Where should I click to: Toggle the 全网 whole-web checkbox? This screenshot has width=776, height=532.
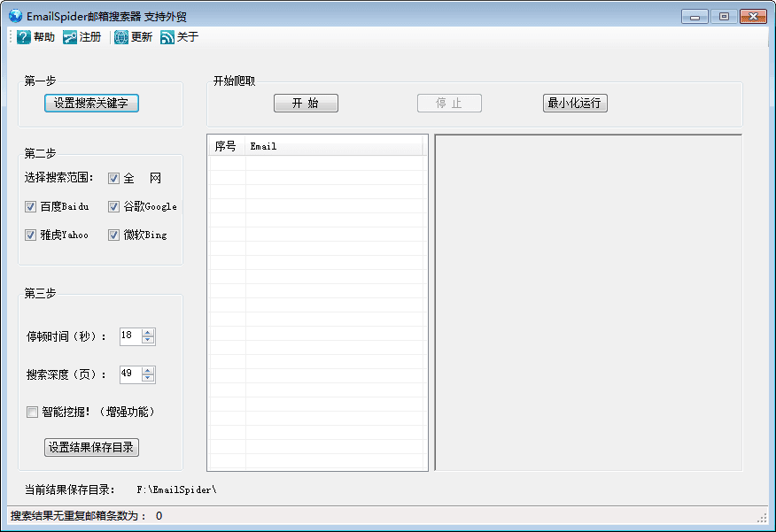click(113, 178)
